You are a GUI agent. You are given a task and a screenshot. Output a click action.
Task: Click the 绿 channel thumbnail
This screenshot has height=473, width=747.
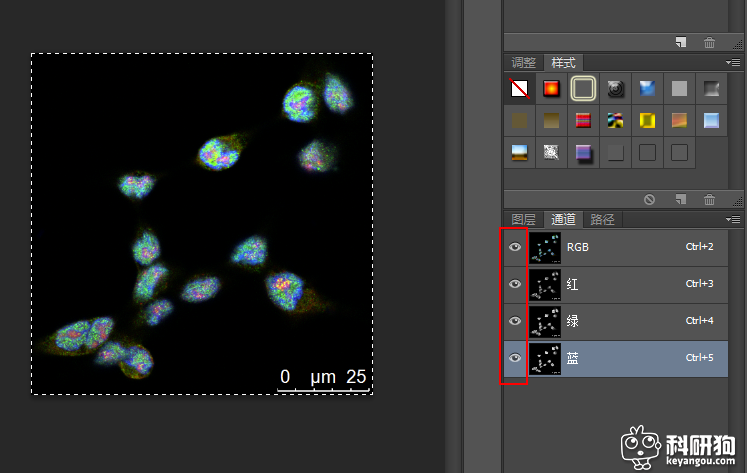[x=545, y=322]
